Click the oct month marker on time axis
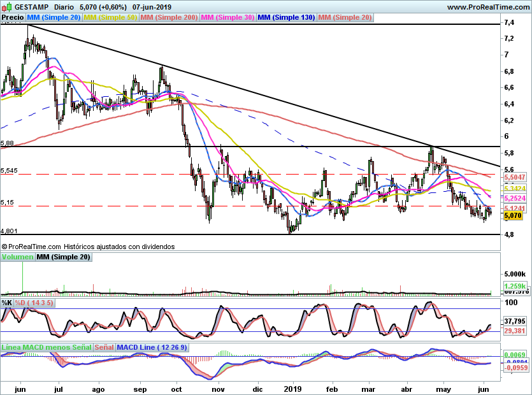The image size is (532, 395). click(x=176, y=389)
